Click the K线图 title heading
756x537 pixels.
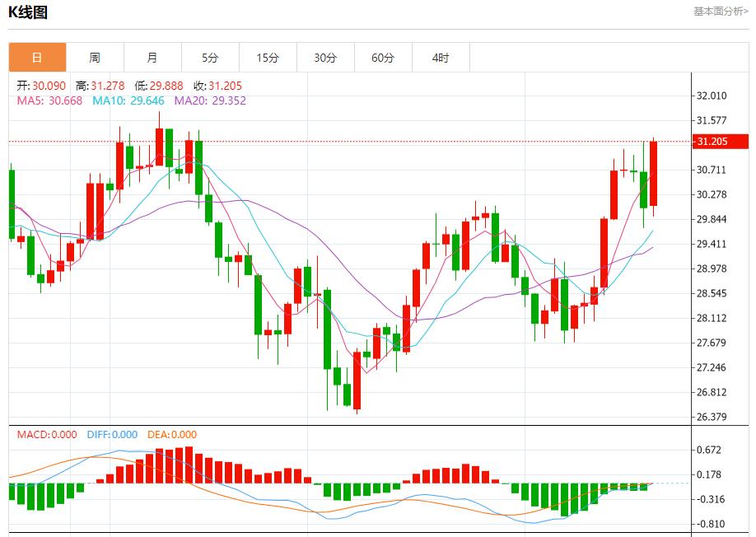pos(28,12)
